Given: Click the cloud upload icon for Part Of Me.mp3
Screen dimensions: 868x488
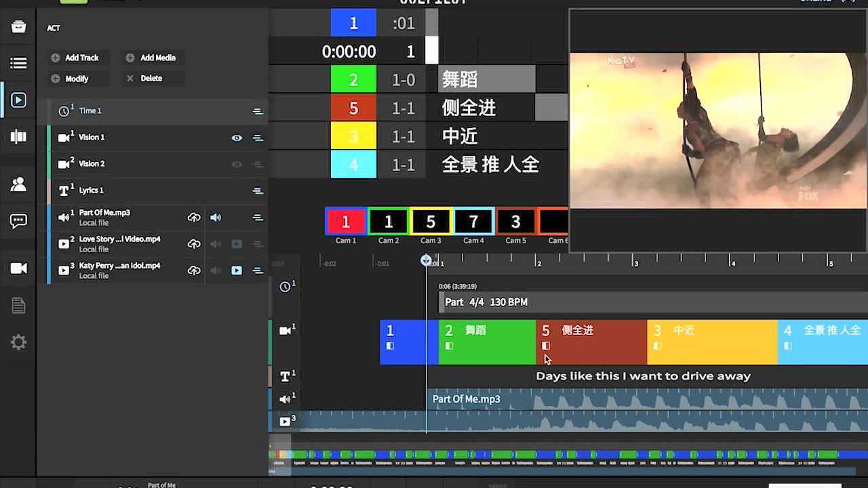Looking at the screenshot, I should [195, 217].
